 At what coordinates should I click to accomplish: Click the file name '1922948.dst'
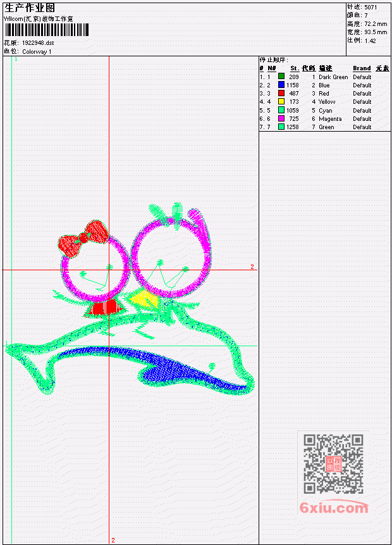38,43
